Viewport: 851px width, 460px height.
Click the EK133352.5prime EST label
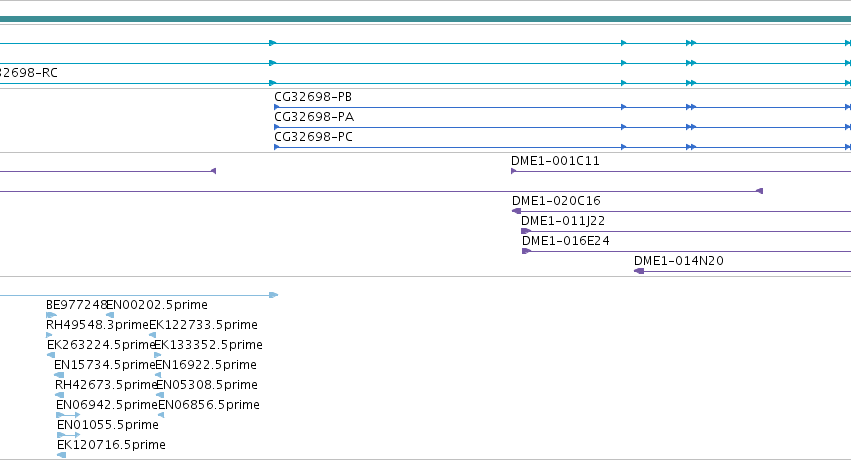tap(208, 345)
